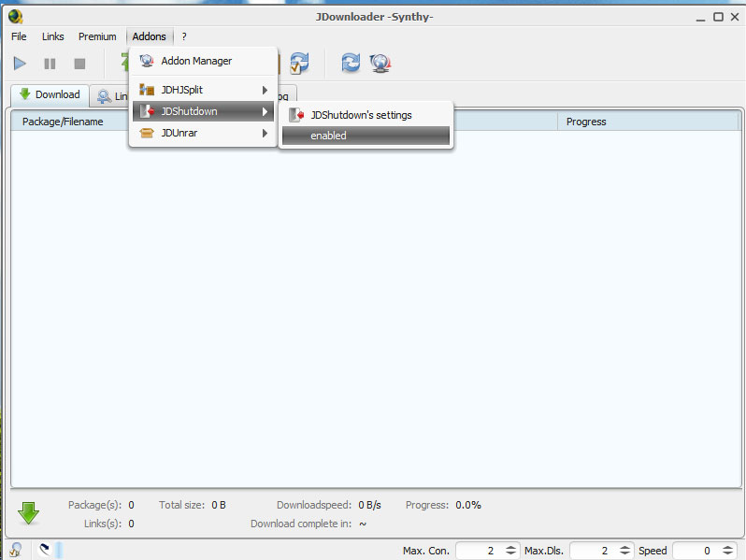The height and width of the screenshot is (560, 746).
Task: Open Addon Manager from the Addons menu
Action: click(196, 61)
